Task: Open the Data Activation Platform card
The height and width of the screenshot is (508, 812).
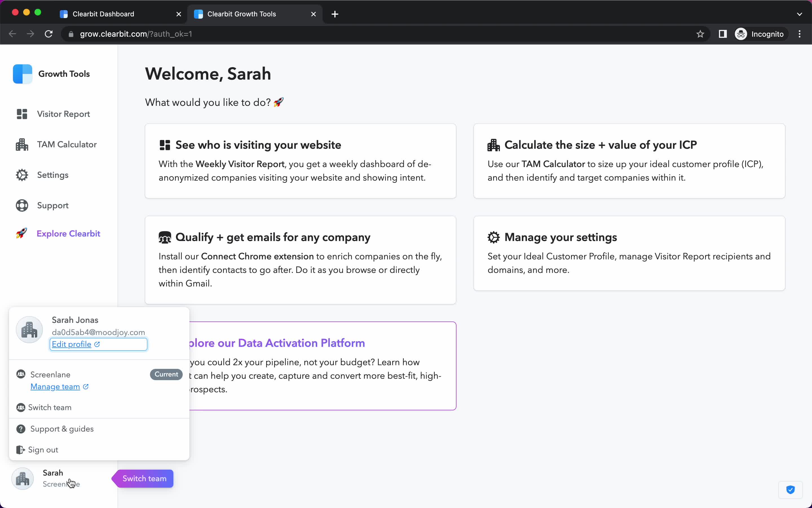Action: [x=323, y=366]
